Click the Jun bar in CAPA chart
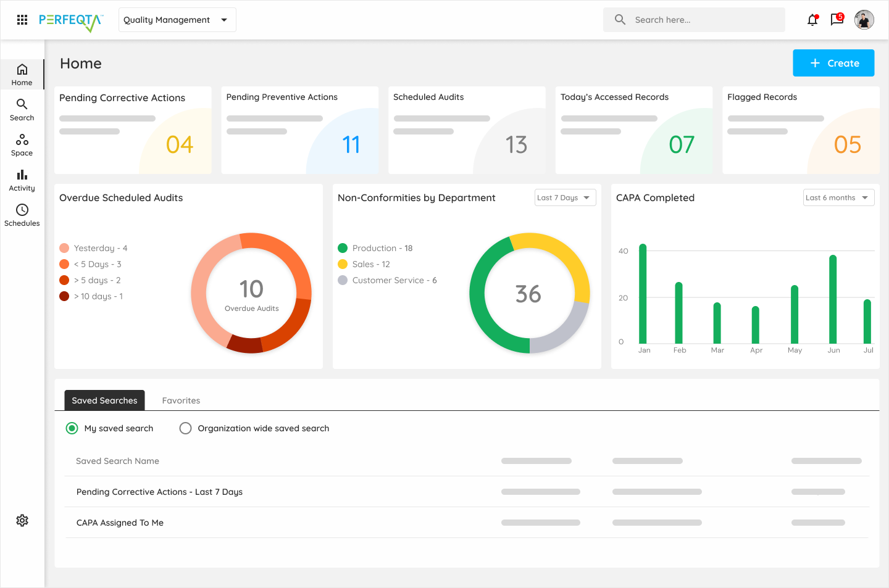889x588 pixels. point(833,299)
